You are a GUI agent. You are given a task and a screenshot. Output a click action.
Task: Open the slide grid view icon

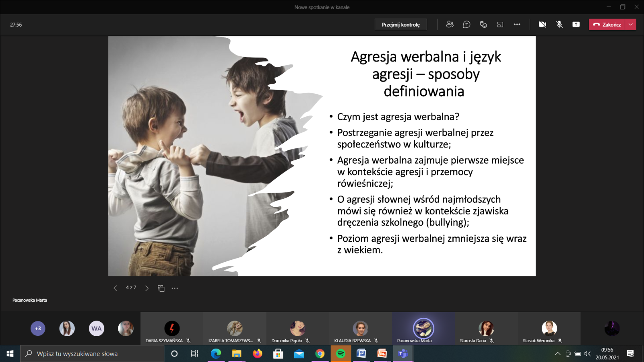click(161, 288)
